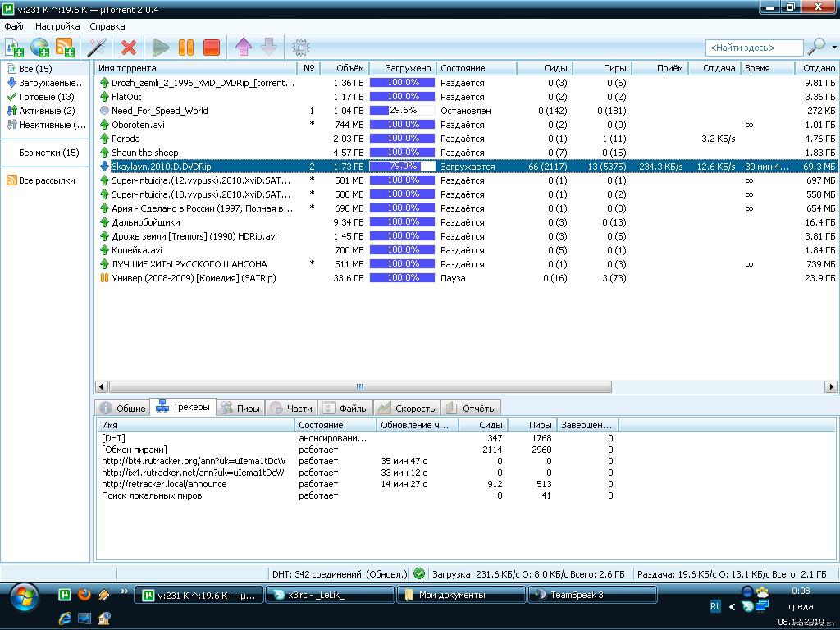Viewport: 840px width, 630px height.
Task: Click the red X Remove torrent icon
Action: tap(129, 48)
